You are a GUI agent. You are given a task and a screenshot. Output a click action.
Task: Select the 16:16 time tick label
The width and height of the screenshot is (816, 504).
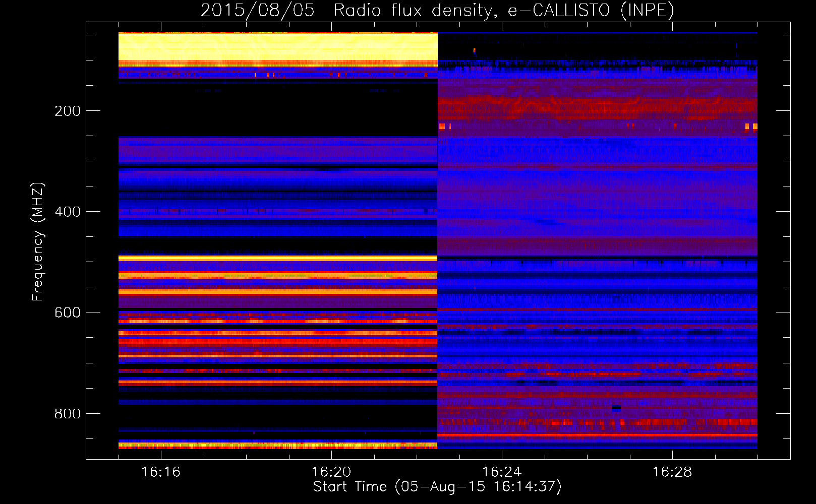point(161,472)
